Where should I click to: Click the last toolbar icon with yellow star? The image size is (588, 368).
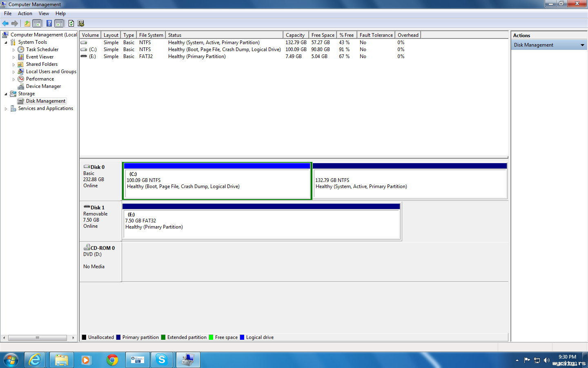coord(81,23)
